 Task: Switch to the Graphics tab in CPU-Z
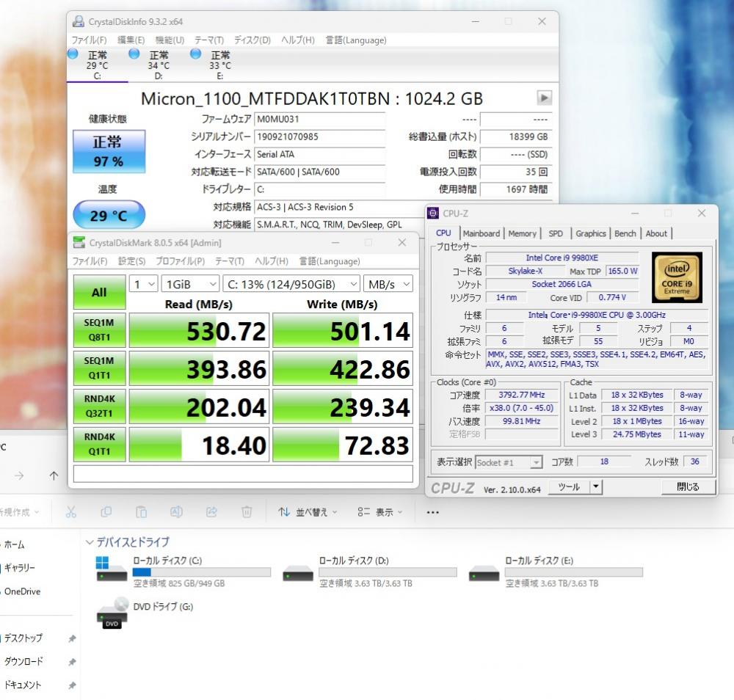590,233
